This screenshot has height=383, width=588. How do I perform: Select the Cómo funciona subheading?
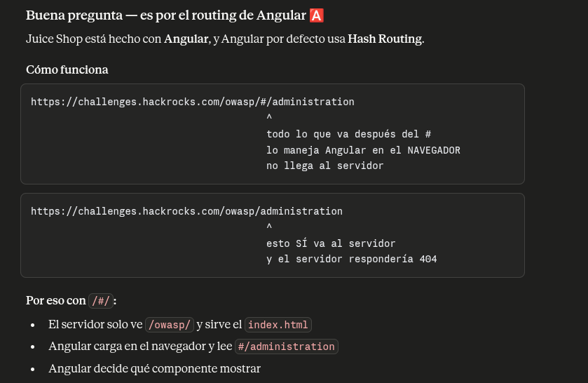[x=67, y=70]
